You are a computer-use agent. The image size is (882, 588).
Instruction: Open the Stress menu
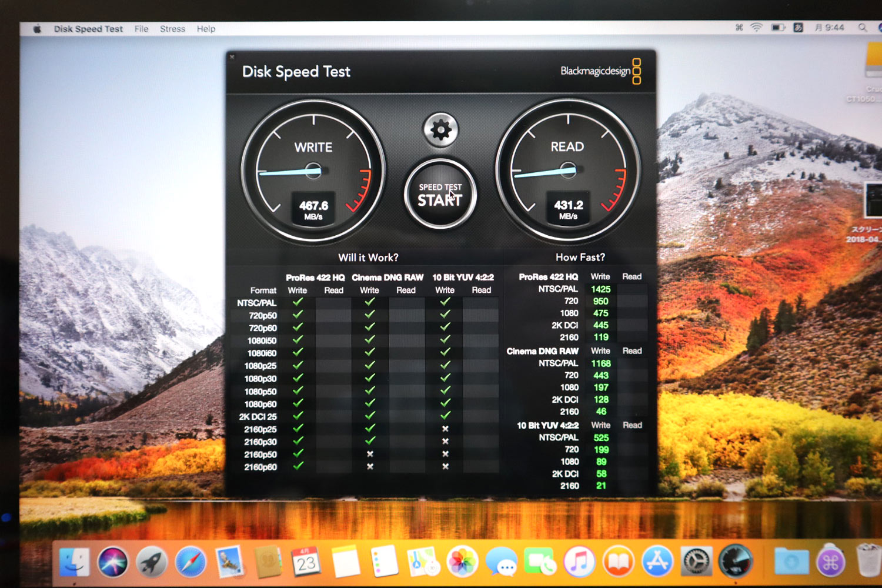(172, 29)
